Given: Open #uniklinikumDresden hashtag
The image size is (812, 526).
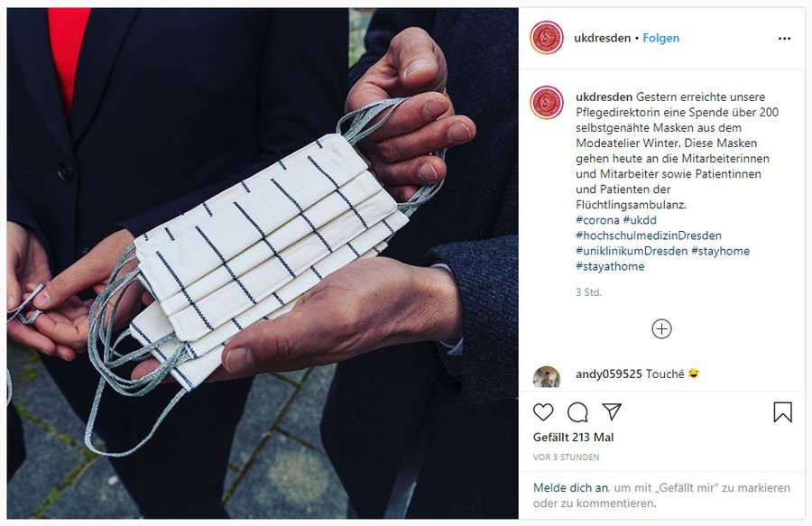Looking at the screenshot, I should 632,251.
